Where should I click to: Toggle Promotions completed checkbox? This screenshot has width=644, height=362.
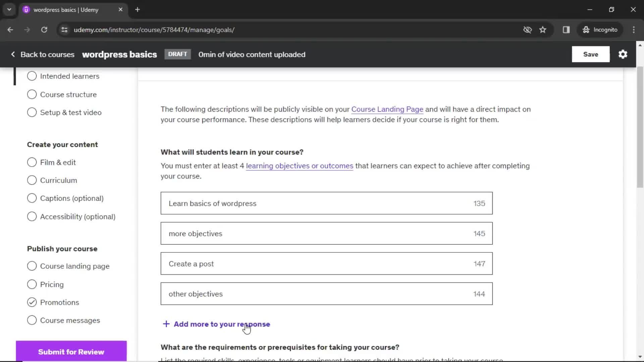tap(32, 302)
